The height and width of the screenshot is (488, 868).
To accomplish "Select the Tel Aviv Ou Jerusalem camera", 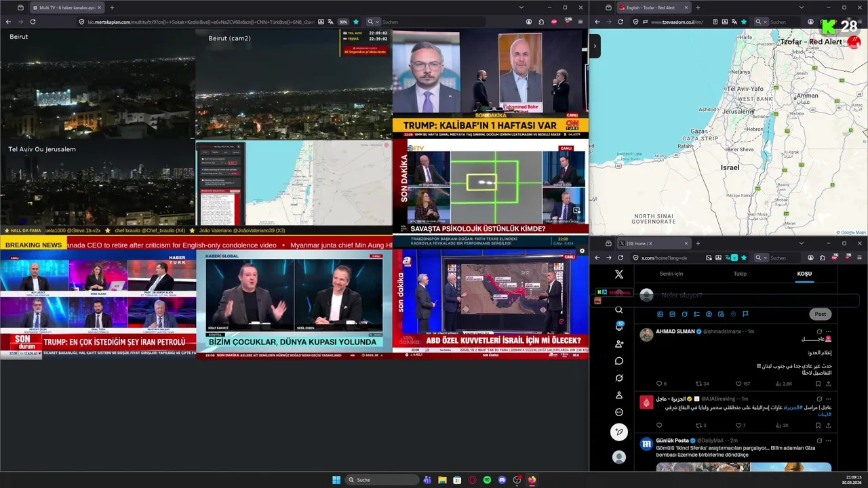I will coord(98,183).
